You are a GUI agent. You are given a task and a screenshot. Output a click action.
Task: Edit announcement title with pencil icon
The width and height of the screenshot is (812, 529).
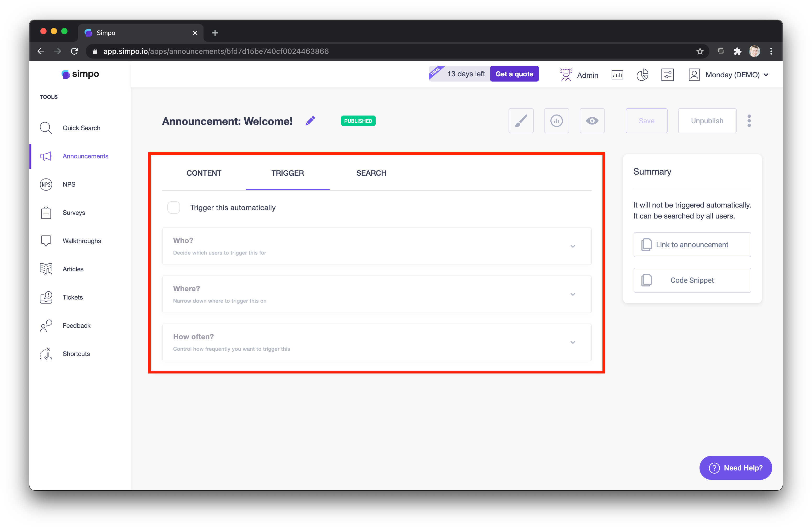tap(310, 121)
